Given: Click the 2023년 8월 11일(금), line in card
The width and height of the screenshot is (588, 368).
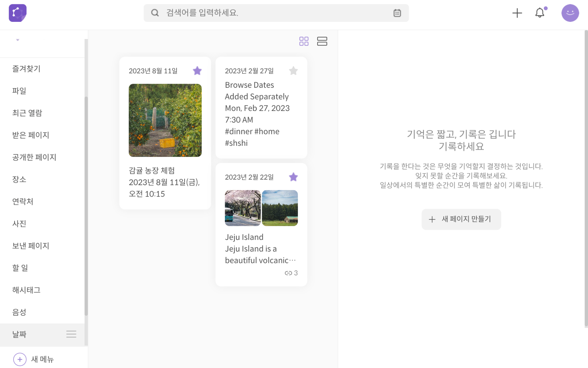Looking at the screenshot, I should (x=164, y=182).
